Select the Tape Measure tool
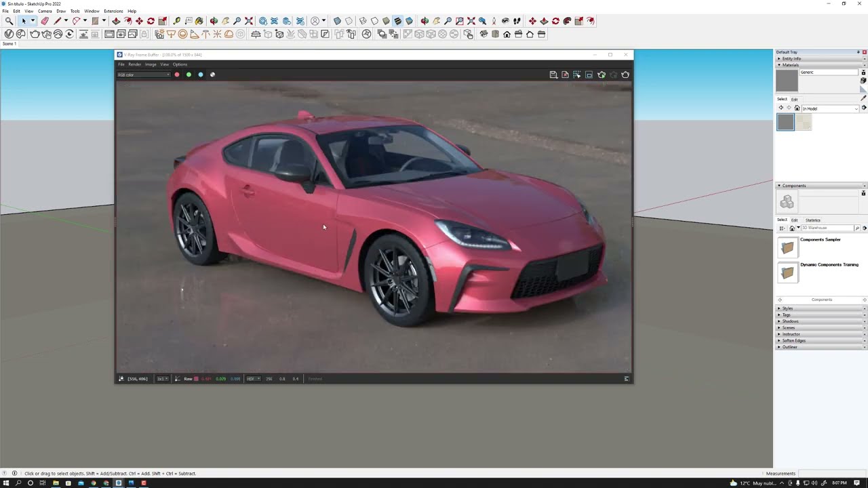Image resolution: width=868 pixels, height=488 pixels. pos(177,21)
